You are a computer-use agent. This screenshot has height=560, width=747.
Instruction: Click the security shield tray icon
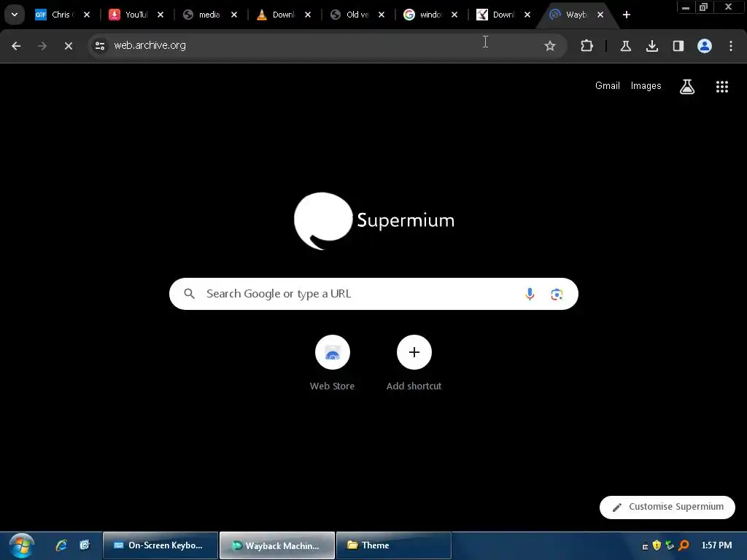point(657,545)
